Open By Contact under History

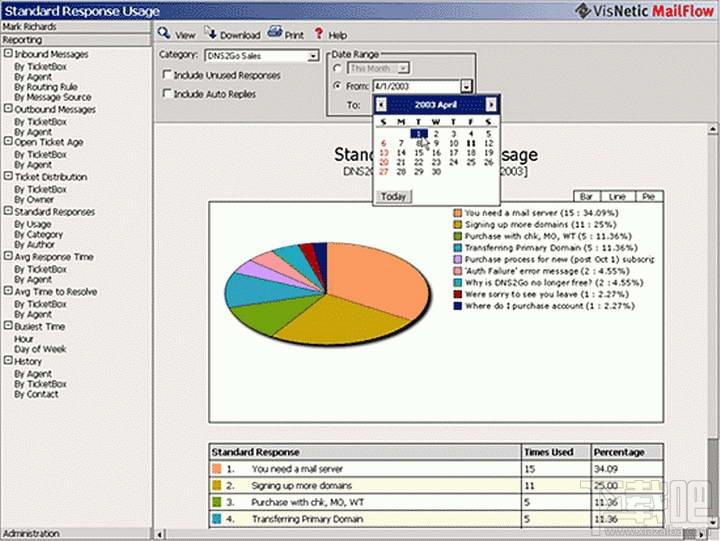coord(36,394)
